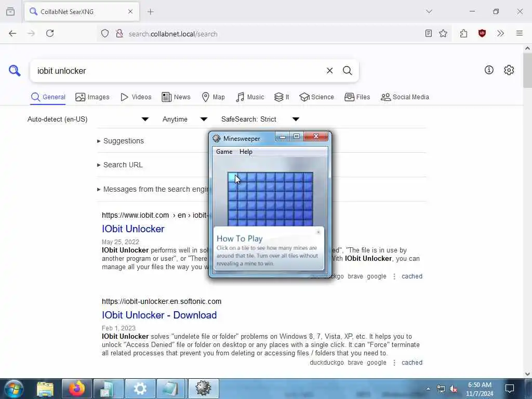532x399 pixels.
Task: Toggle reader view icon in address bar
Action: pyautogui.click(x=428, y=33)
